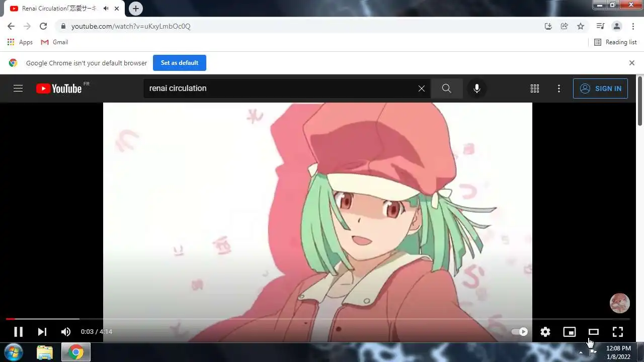The image size is (644, 362).
Task: Dismiss the default browser notification bar
Action: coord(632,63)
